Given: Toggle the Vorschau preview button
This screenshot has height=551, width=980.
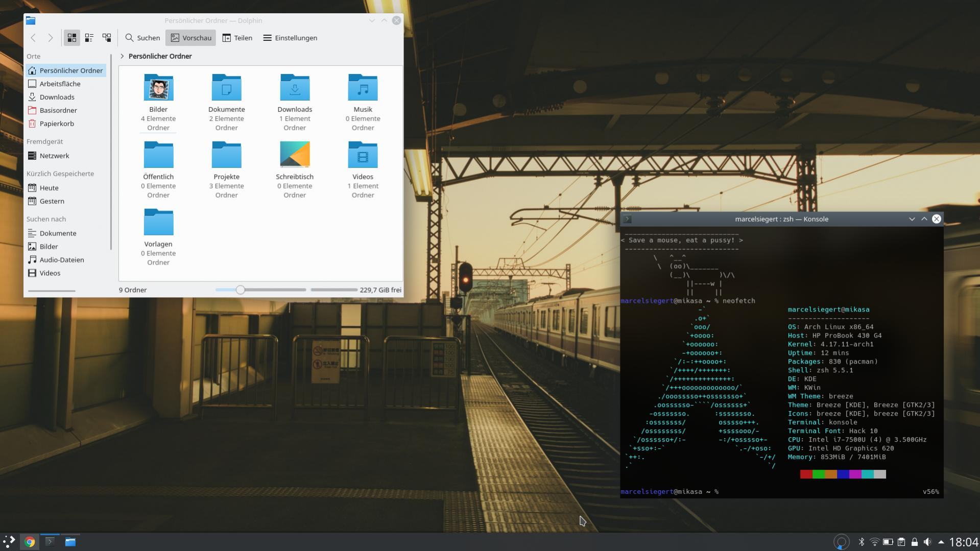Looking at the screenshot, I should point(190,38).
